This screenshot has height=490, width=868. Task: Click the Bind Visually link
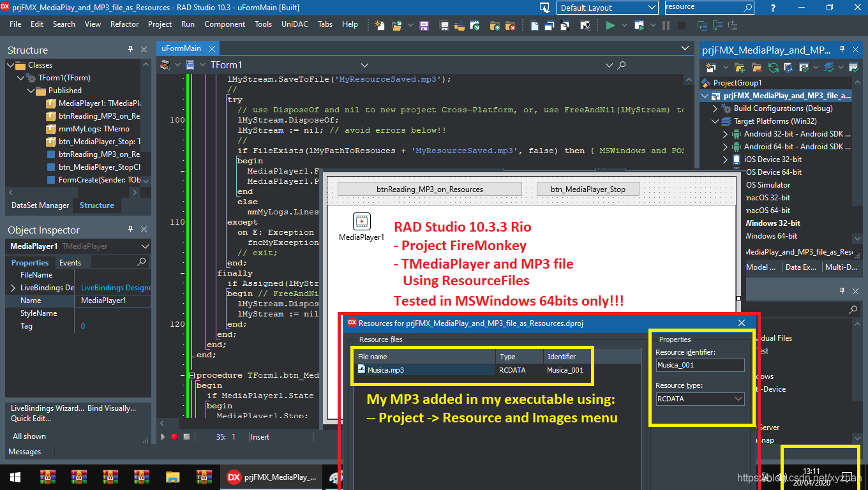[x=111, y=408]
